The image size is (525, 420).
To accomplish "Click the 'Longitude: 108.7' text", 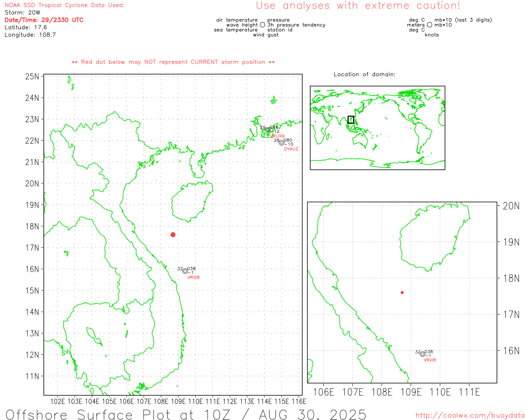I will click(x=30, y=35).
